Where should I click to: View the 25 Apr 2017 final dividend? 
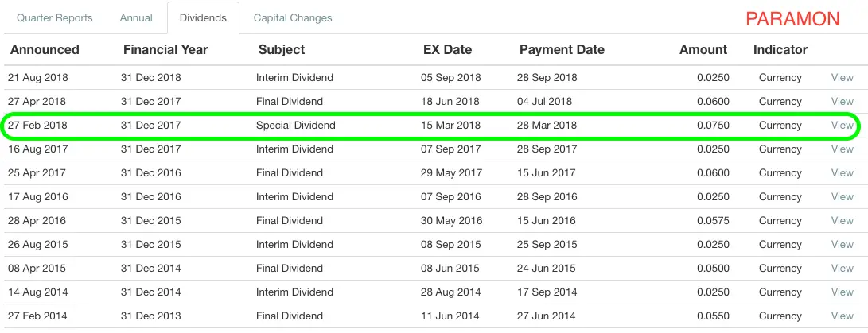(x=842, y=172)
